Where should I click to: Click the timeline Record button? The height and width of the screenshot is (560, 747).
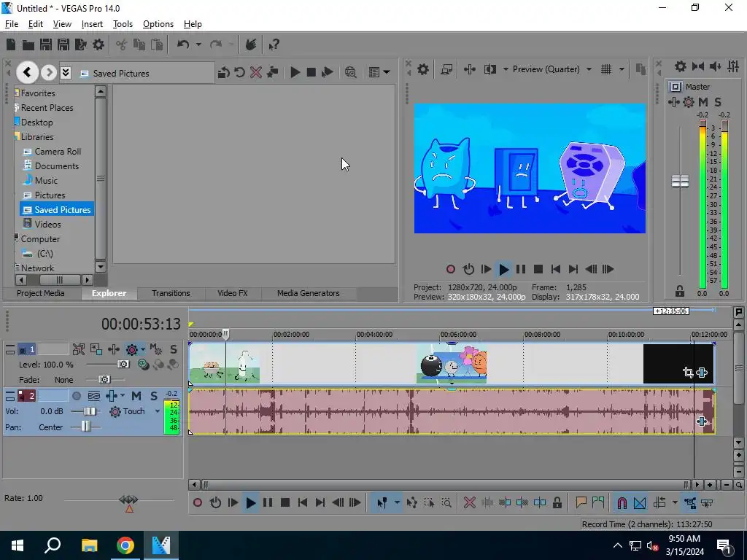pos(197,502)
